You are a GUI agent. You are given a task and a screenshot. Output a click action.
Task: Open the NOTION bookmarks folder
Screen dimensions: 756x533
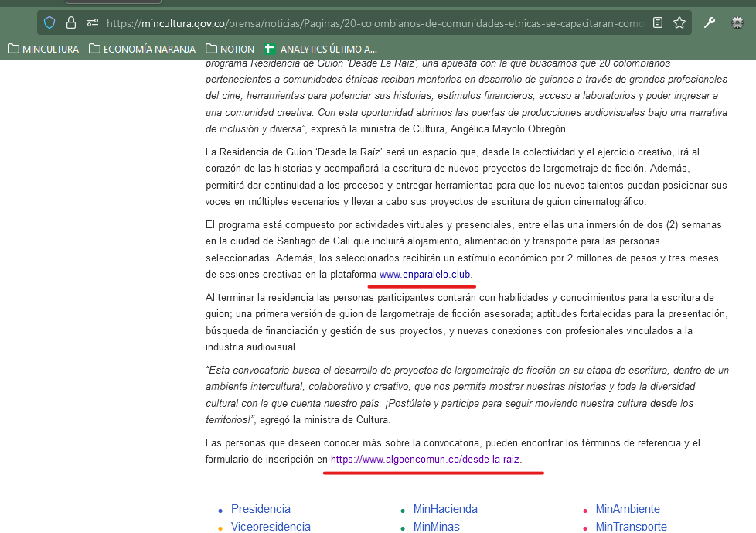230,50
